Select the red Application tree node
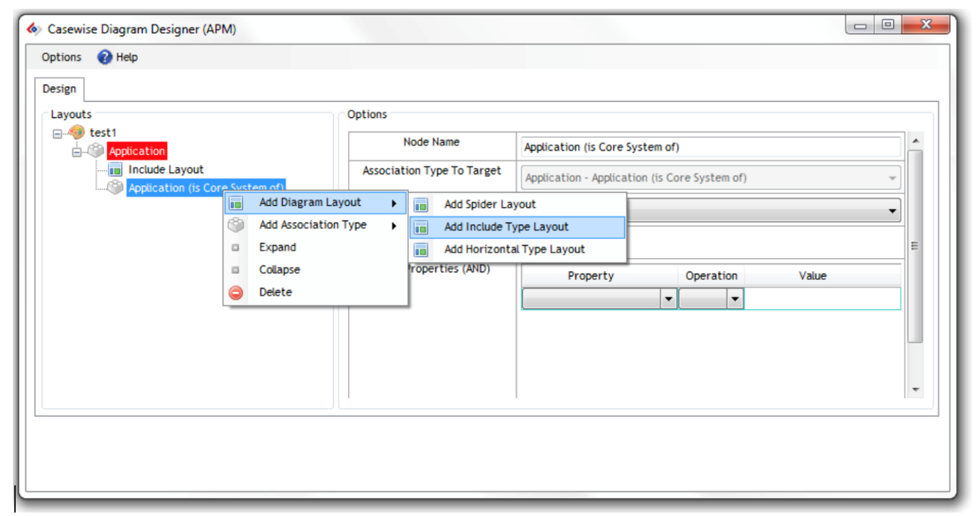 click(x=137, y=151)
